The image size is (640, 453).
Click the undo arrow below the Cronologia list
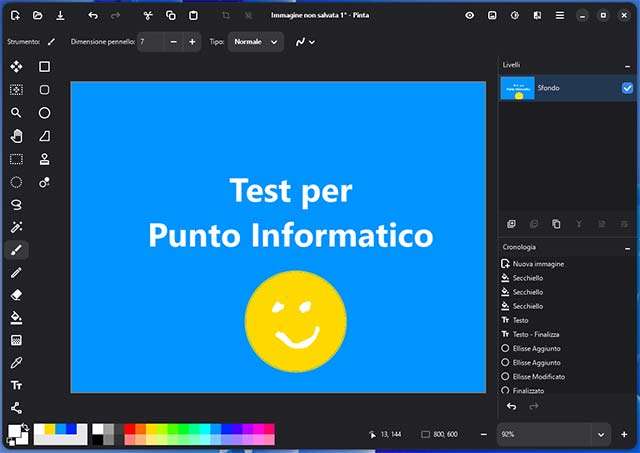511,406
